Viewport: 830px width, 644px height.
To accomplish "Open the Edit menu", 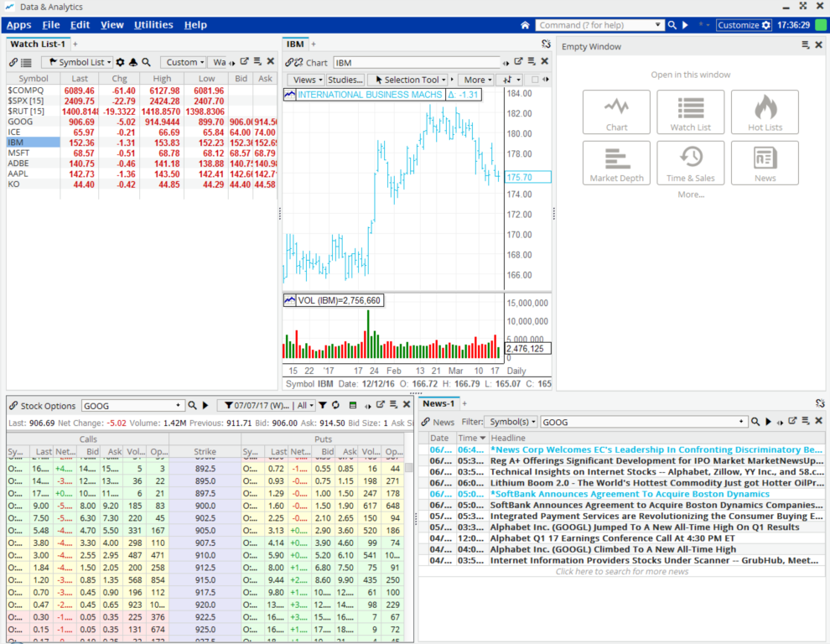I will pos(80,25).
